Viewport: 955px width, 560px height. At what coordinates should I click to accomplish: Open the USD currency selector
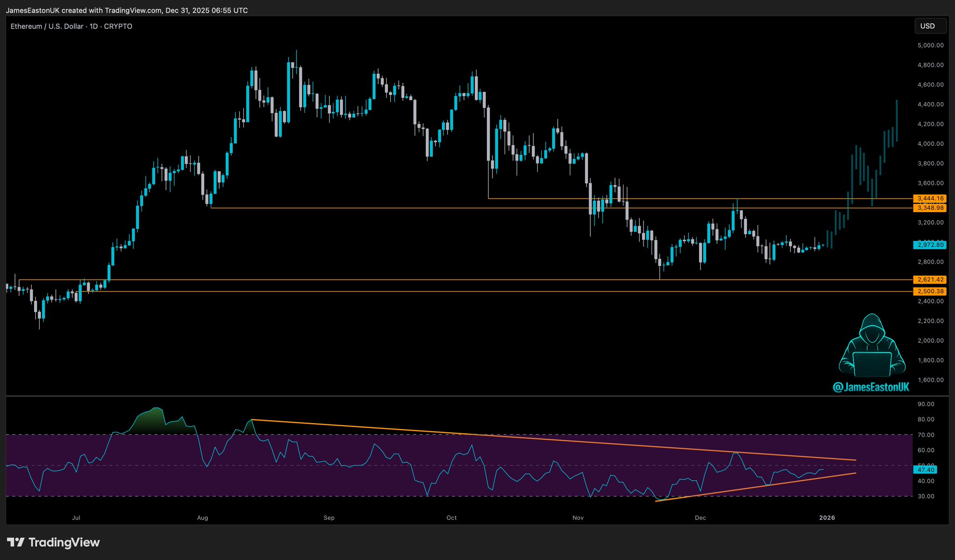click(930, 26)
